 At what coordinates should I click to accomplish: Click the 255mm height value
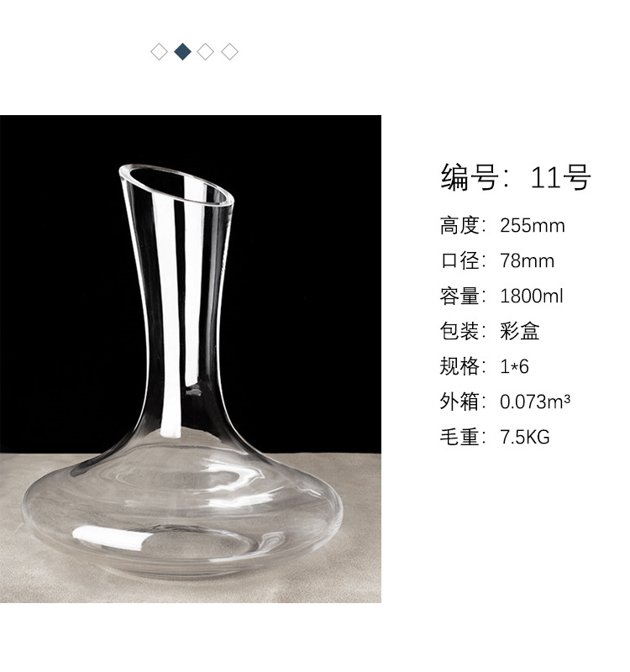[x=533, y=225]
